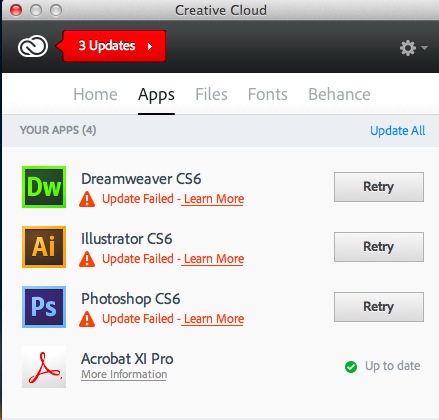Click the Update All link

[x=398, y=131]
